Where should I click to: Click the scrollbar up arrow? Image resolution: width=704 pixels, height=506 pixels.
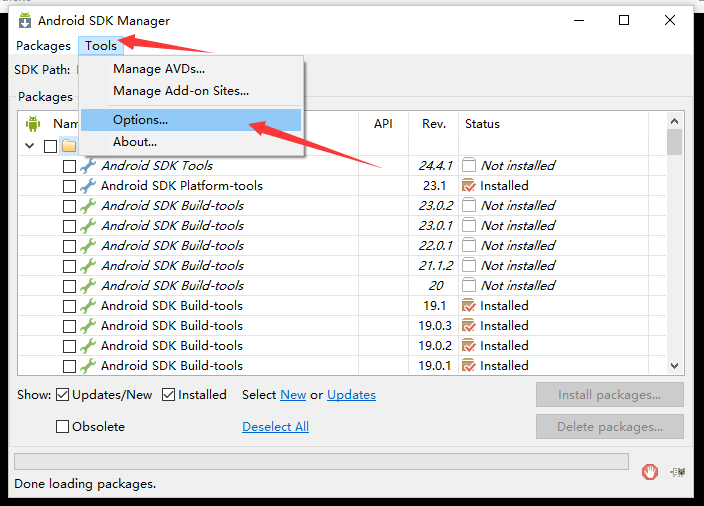click(674, 121)
